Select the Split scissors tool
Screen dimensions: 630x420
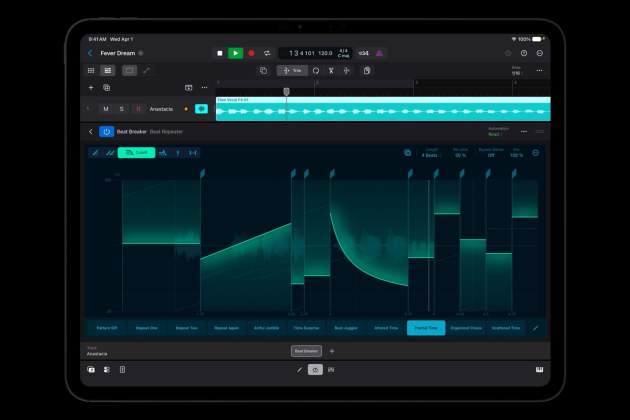pyautogui.click(x=331, y=71)
